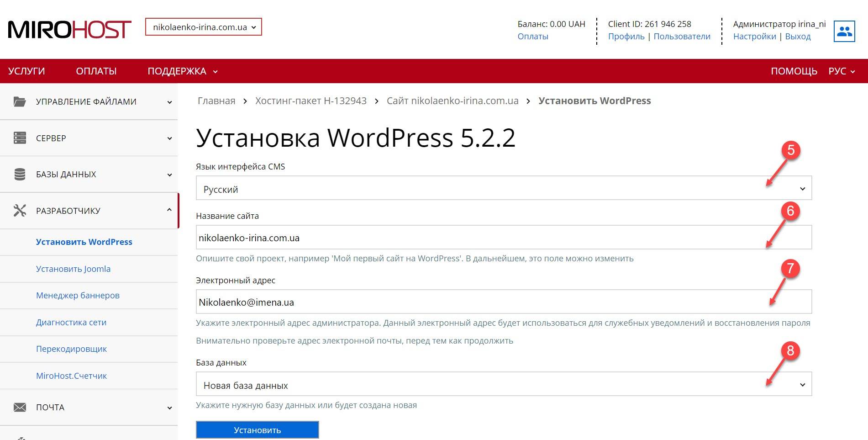Open the Профиль link
This screenshot has height=440, width=868.
click(626, 36)
